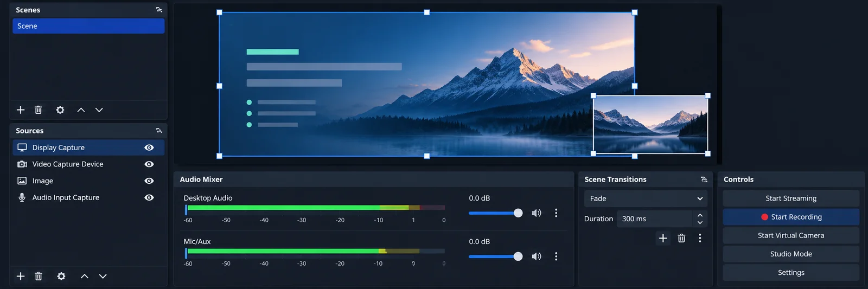Image resolution: width=868 pixels, height=289 pixels.
Task: Move scene up with arrow in Scenes panel
Action: pos(81,110)
